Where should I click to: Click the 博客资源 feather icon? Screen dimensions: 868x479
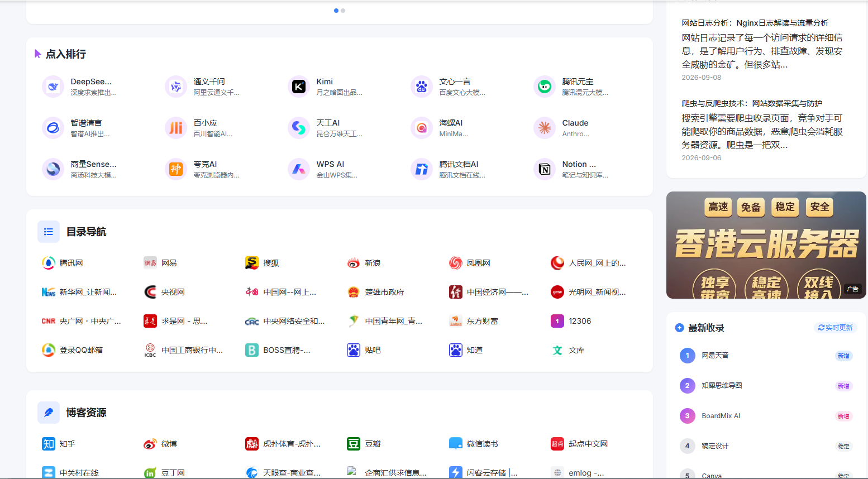(x=49, y=413)
